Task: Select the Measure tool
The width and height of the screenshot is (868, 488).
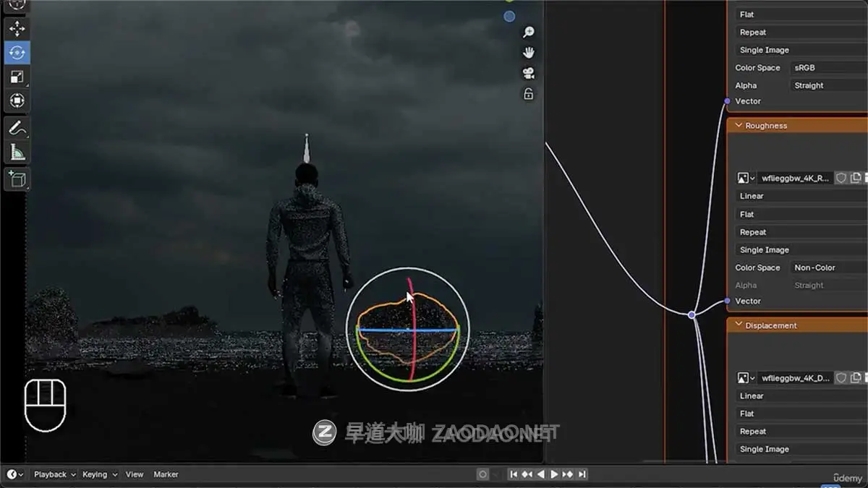Action: pos(16,152)
